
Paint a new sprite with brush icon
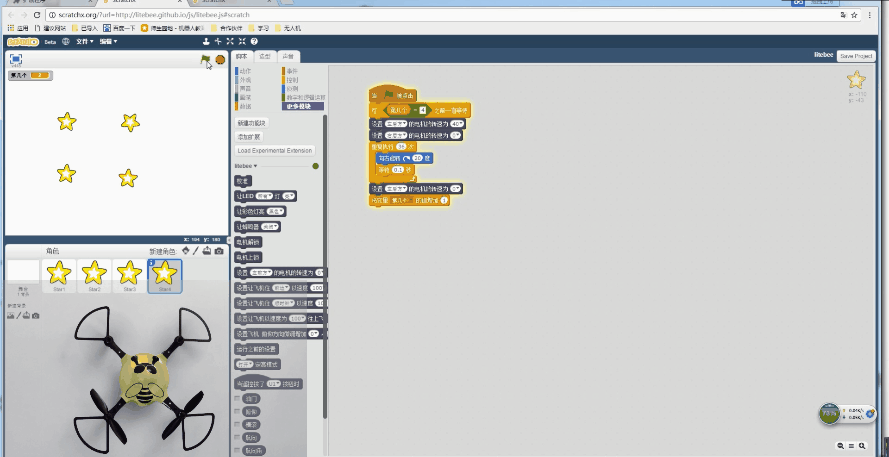click(x=195, y=251)
